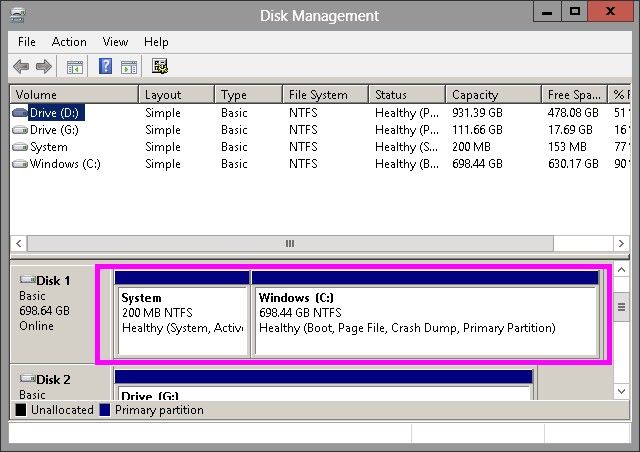Open the File menu
This screenshot has width=640, height=452.
[27, 42]
